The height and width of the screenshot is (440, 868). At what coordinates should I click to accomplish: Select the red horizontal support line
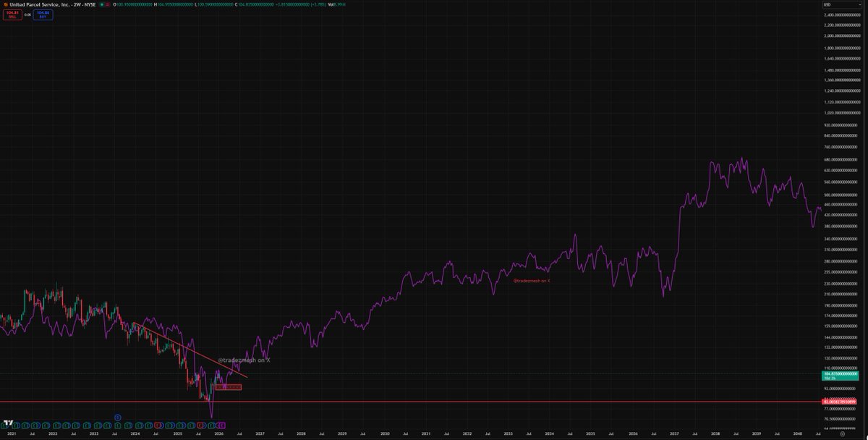(x=411, y=401)
